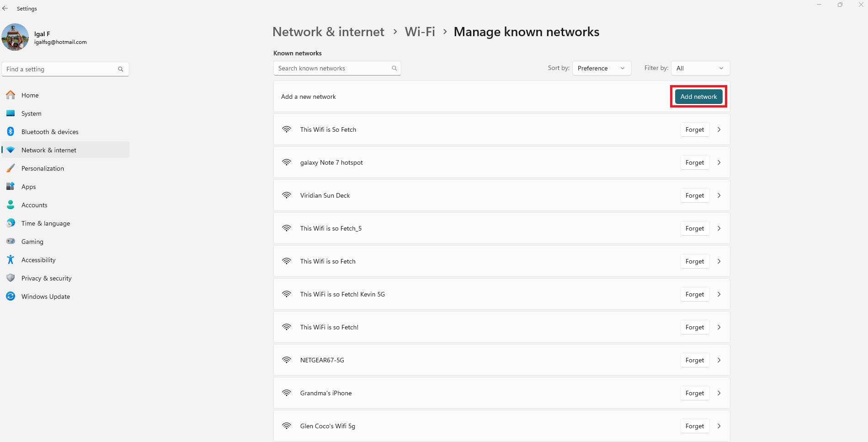This screenshot has height=442, width=868.
Task: Click the Accessibility figure icon
Action: click(x=11, y=260)
